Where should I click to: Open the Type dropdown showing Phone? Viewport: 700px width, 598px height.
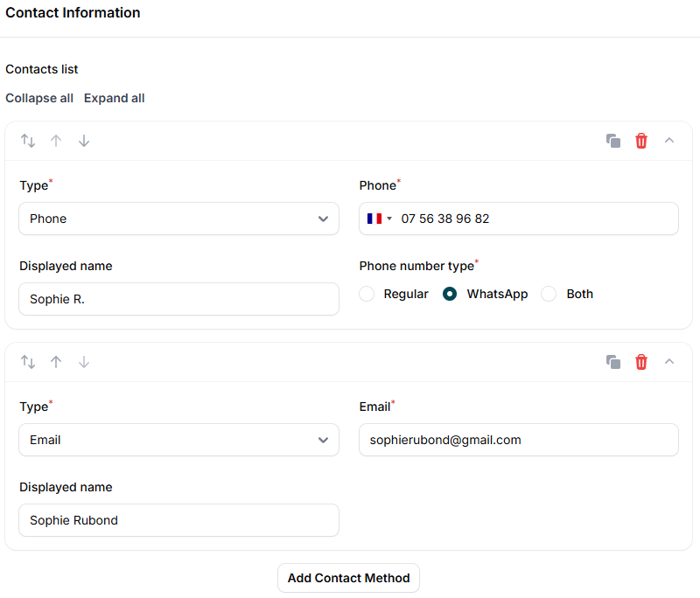point(178,219)
